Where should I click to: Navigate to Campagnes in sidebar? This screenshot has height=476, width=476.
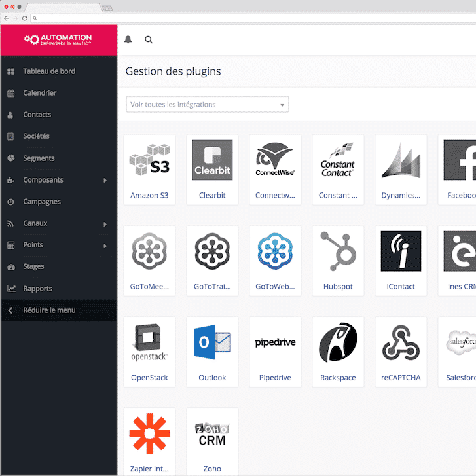[42, 202]
